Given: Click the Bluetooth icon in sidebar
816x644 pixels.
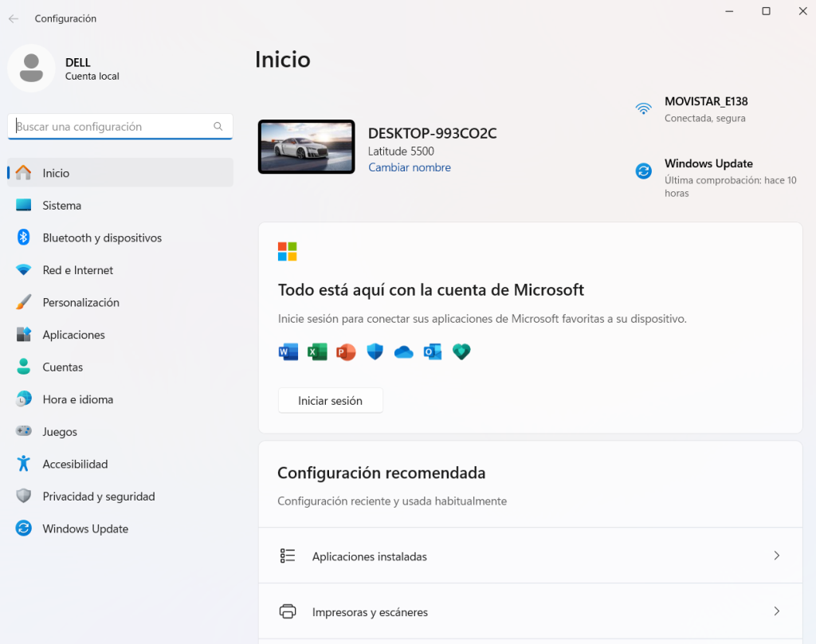Looking at the screenshot, I should pos(23,238).
